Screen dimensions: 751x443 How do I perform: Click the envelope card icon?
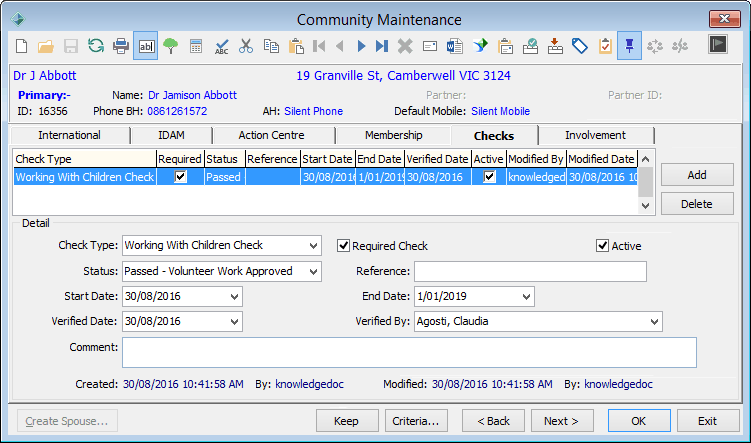[x=430, y=46]
